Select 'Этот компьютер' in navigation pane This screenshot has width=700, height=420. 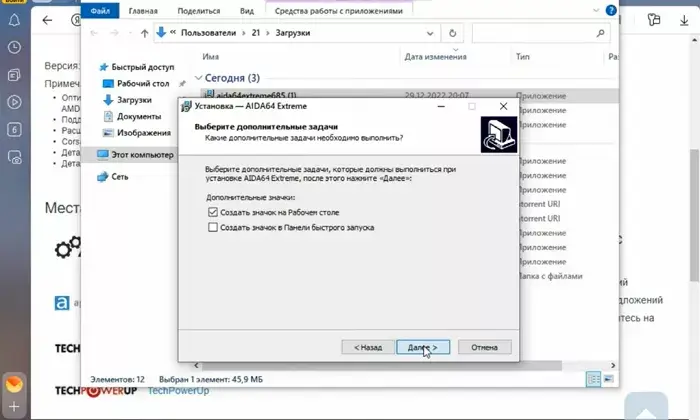tap(140, 155)
